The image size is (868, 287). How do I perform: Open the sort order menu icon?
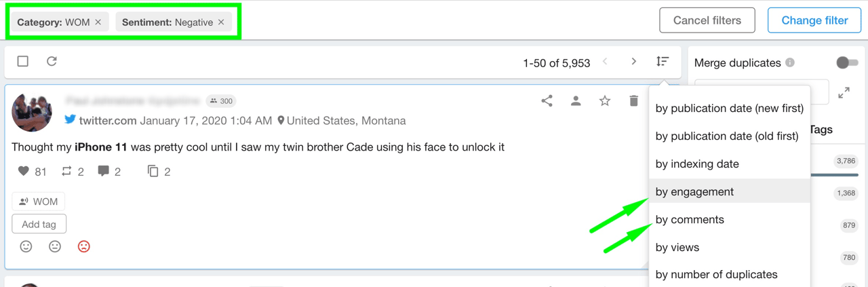(663, 62)
